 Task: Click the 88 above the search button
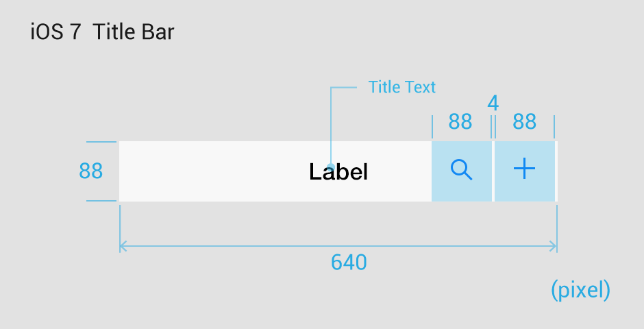click(460, 121)
